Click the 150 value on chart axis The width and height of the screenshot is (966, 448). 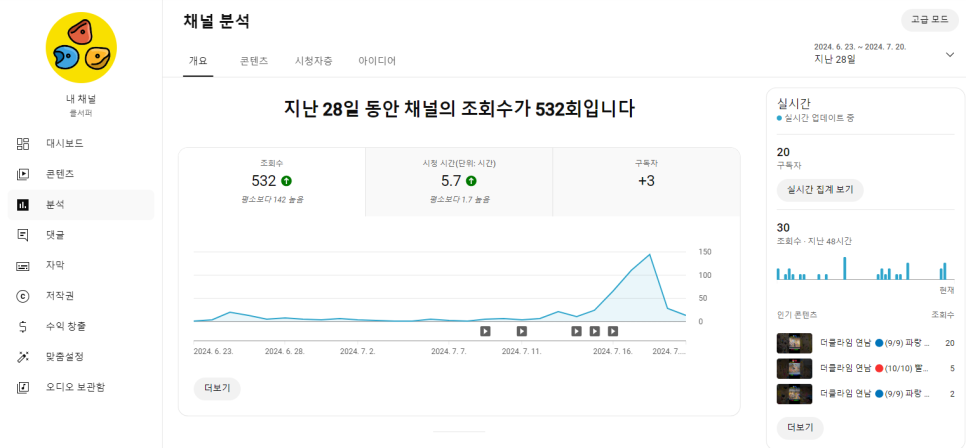[x=705, y=252]
